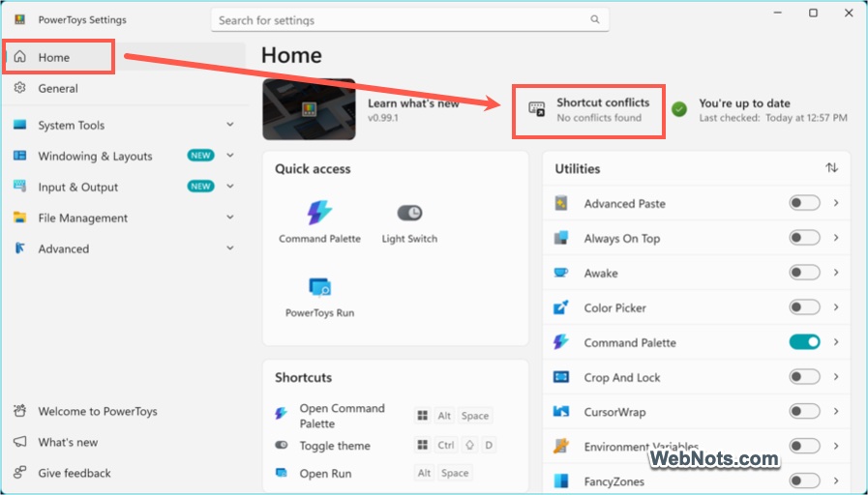Click the PowerToys app icon in title bar
The height and width of the screenshot is (495, 868).
[20, 19]
